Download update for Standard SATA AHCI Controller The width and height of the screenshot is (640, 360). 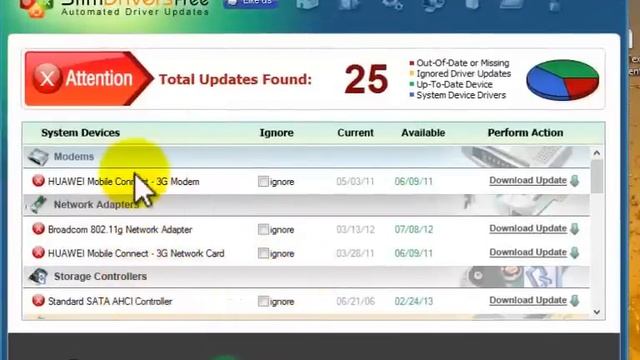point(528,300)
